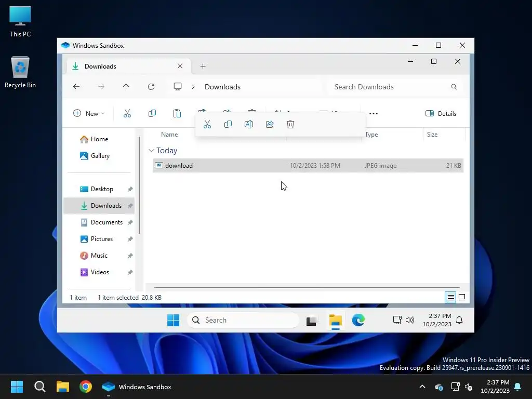The width and height of the screenshot is (532, 399).
Task: Click Downloads in the address bar
Action: [x=222, y=87]
